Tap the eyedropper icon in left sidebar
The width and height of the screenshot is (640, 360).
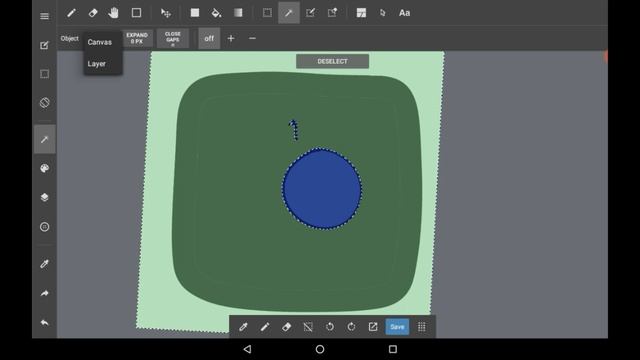click(x=44, y=264)
